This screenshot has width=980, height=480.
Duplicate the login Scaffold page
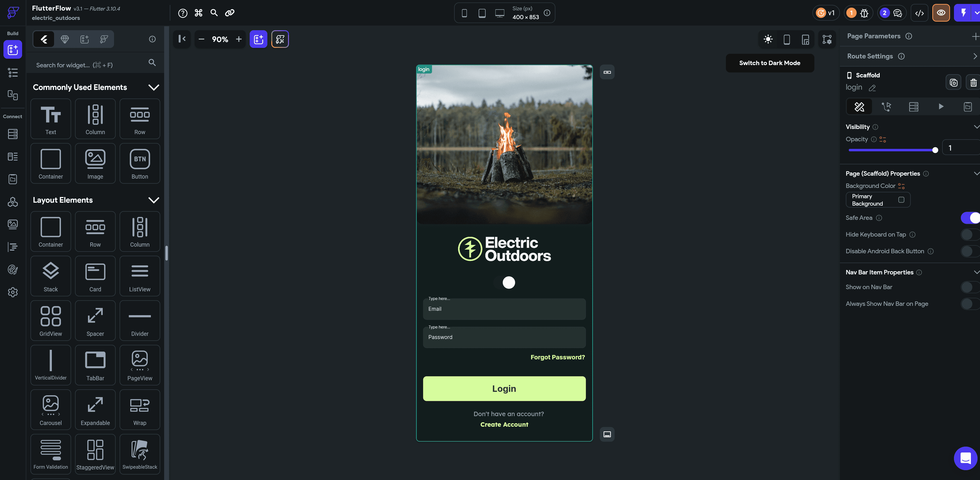point(953,83)
